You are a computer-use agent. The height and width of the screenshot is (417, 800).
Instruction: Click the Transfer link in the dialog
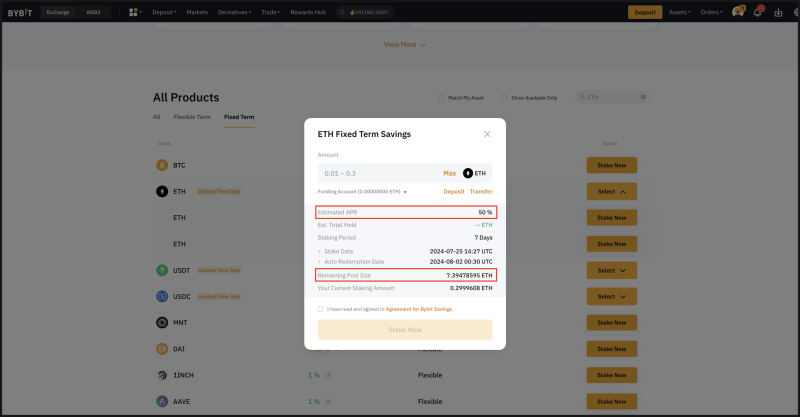(481, 192)
